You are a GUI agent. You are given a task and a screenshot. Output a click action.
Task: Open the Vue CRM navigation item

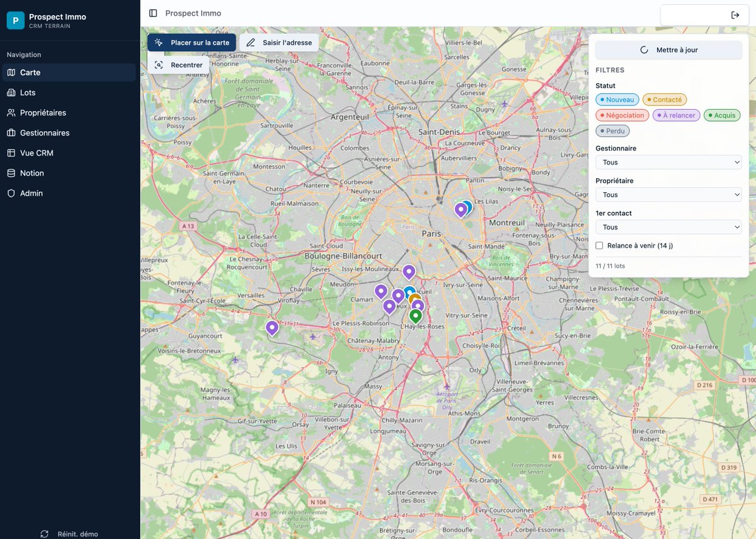pyautogui.click(x=69, y=153)
